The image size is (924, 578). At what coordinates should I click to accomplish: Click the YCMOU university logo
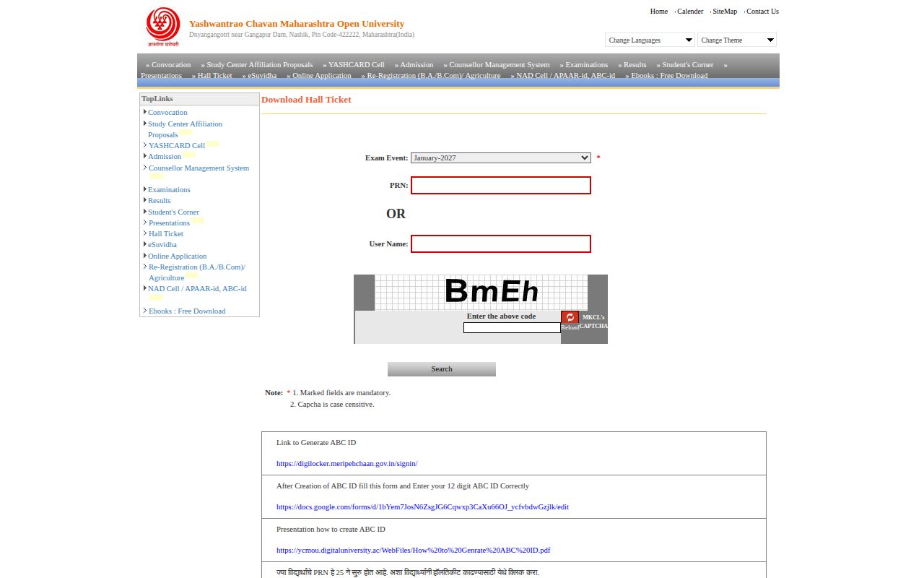click(162, 27)
